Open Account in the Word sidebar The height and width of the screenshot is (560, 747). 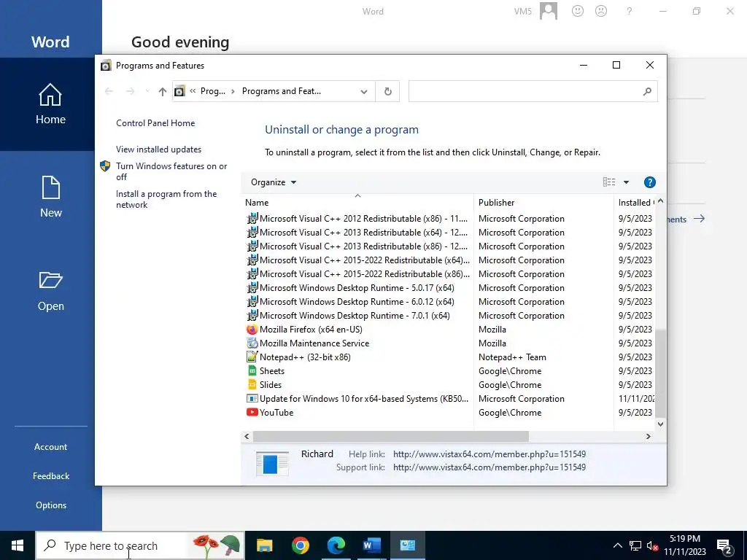[50, 447]
